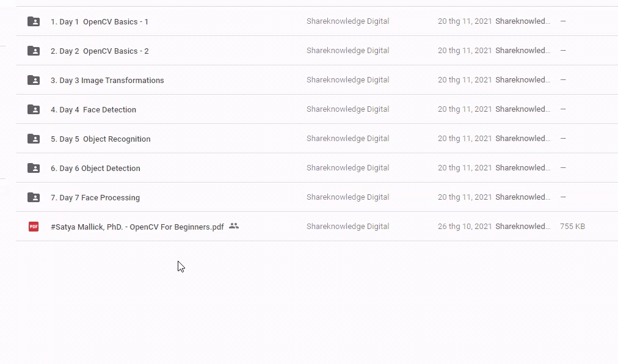618x364 pixels.
Task: Select the '4. Day 4 Face Detection' name
Action: pyautogui.click(x=93, y=110)
